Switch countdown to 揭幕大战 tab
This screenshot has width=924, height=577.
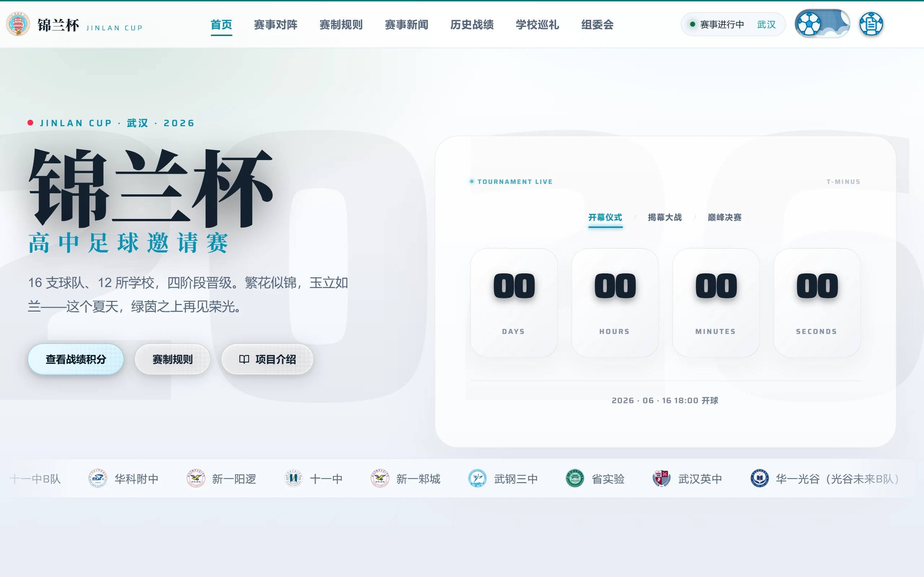(x=665, y=217)
